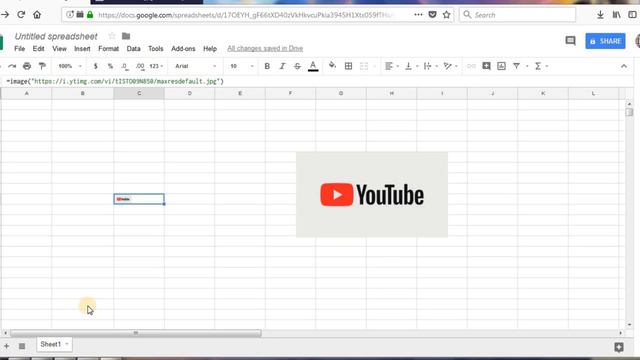This screenshot has height=360, width=640.
Task: Open text color picker
Action: [x=313, y=66]
